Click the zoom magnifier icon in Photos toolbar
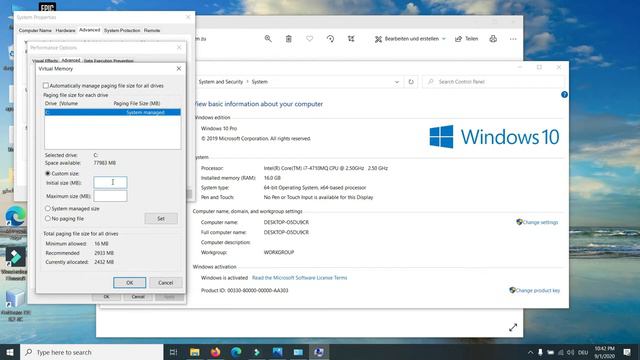This screenshot has height=360, width=640. point(268,39)
